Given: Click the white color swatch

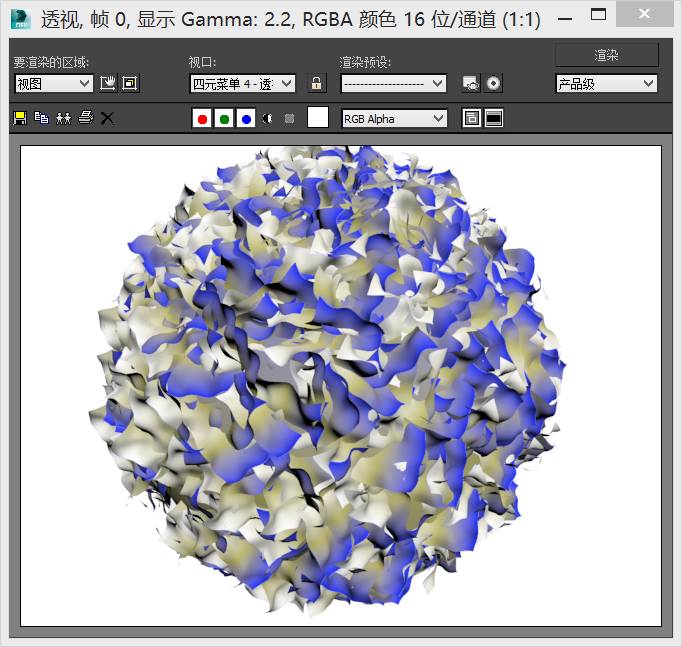Looking at the screenshot, I should pos(318,117).
